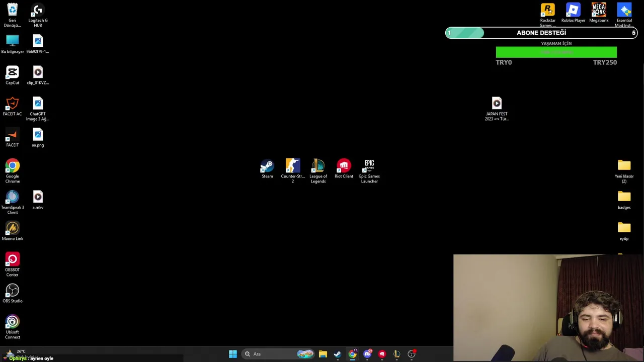Open the Recycle Bin desktop icon
Image resolution: width=644 pixels, height=362 pixels.
(12, 15)
